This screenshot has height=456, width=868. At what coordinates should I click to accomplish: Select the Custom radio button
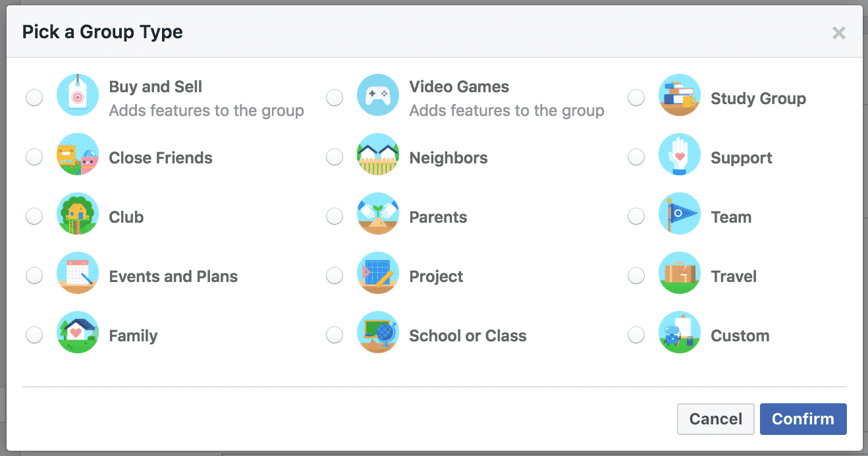coord(636,335)
